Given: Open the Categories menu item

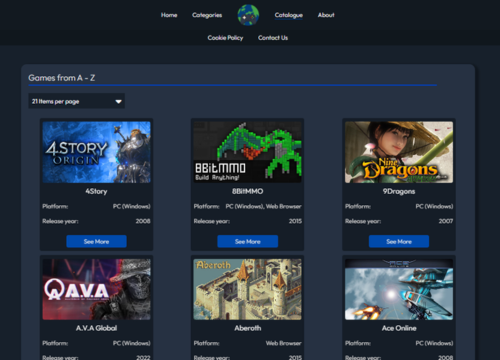Looking at the screenshot, I should point(207,15).
